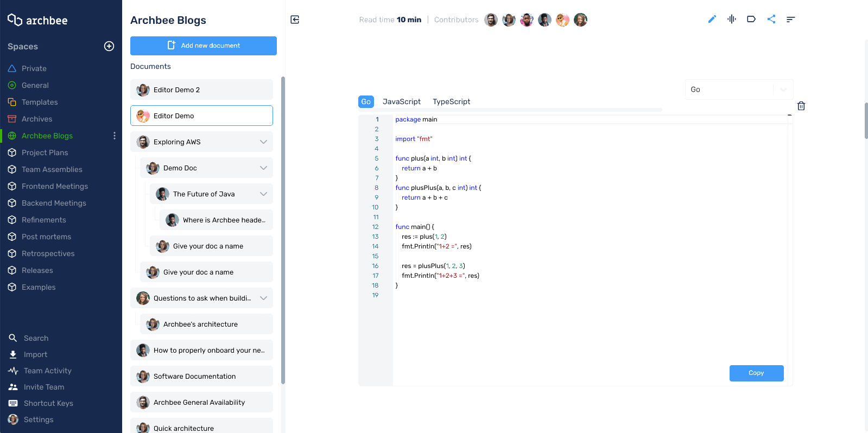Click the add new Space plus icon
The image size is (868, 433).
[x=109, y=46]
